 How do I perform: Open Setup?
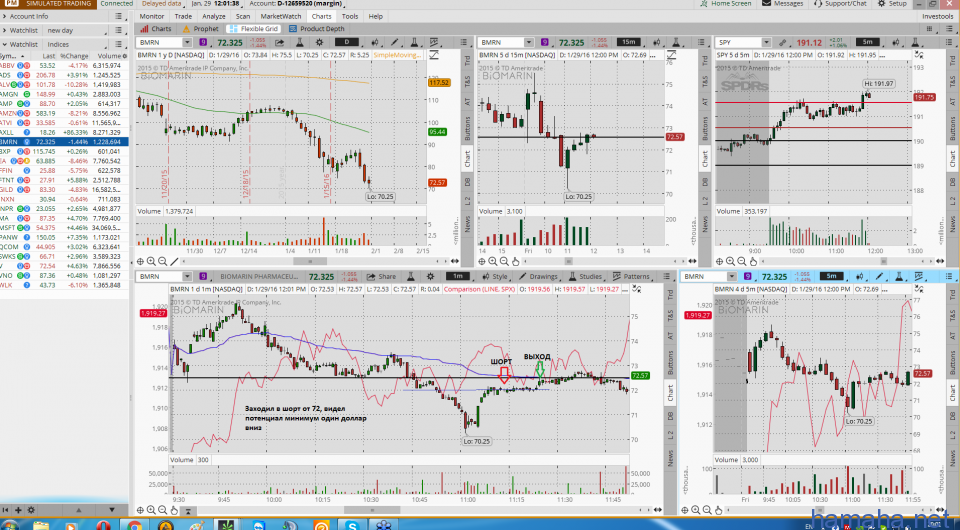coord(892,4)
